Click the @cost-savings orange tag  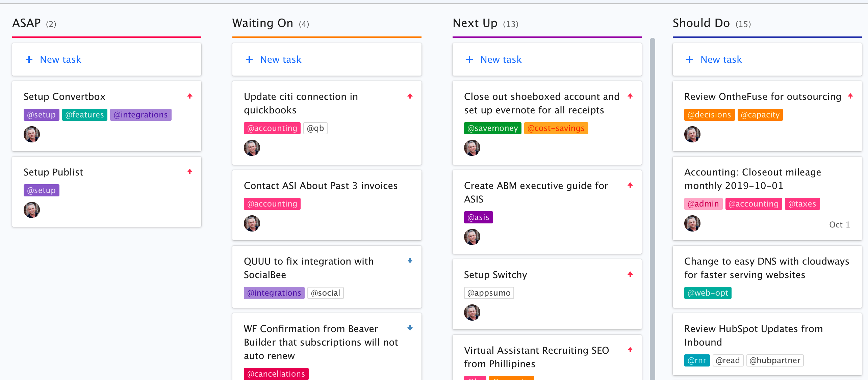tap(556, 128)
